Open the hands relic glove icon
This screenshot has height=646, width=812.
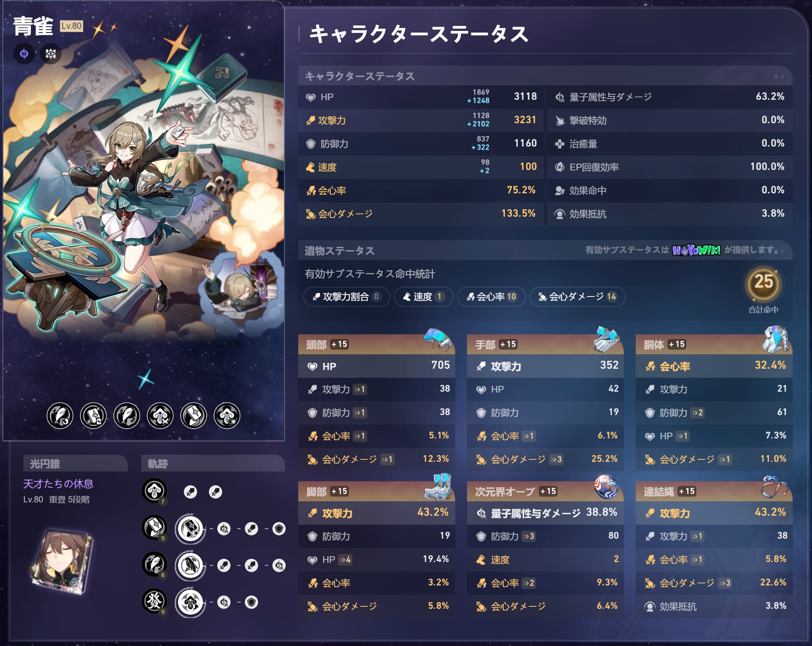606,339
